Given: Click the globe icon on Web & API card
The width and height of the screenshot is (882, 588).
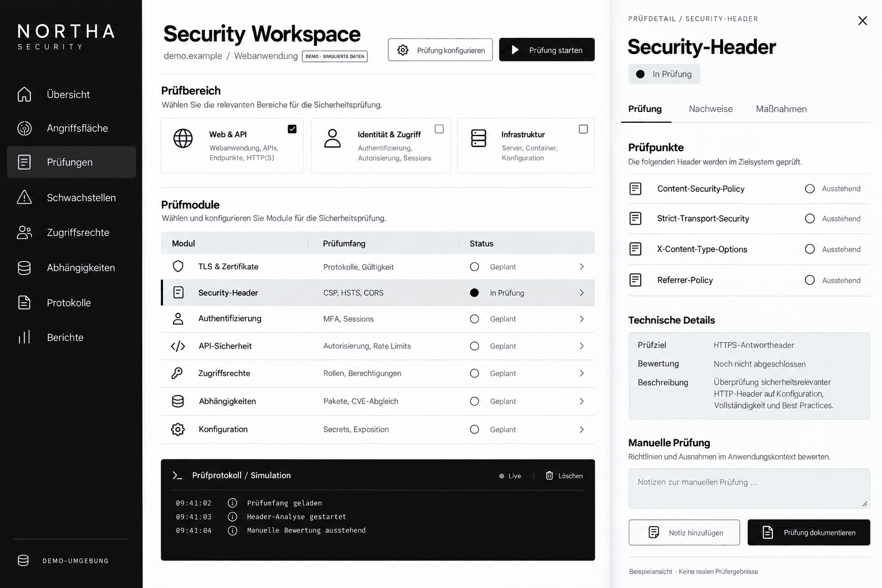Looking at the screenshot, I should pos(183,138).
